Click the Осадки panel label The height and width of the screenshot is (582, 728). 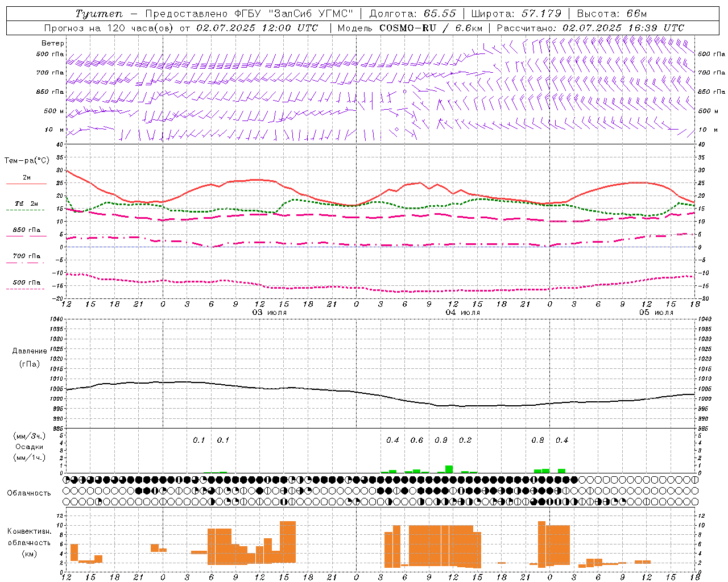[30, 447]
